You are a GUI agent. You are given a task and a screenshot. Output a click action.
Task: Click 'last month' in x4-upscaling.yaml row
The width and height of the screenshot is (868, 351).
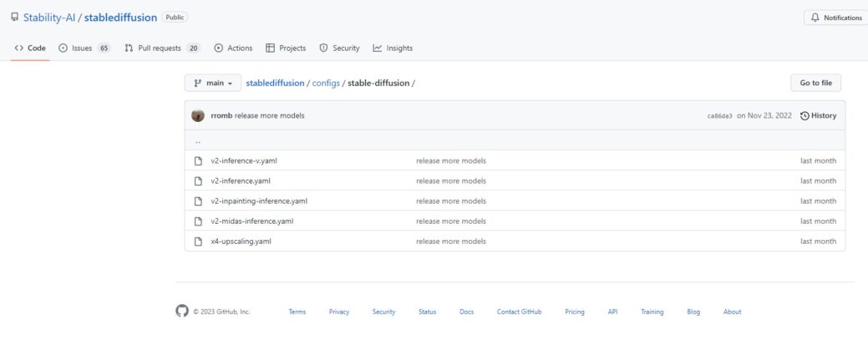click(x=818, y=242)
